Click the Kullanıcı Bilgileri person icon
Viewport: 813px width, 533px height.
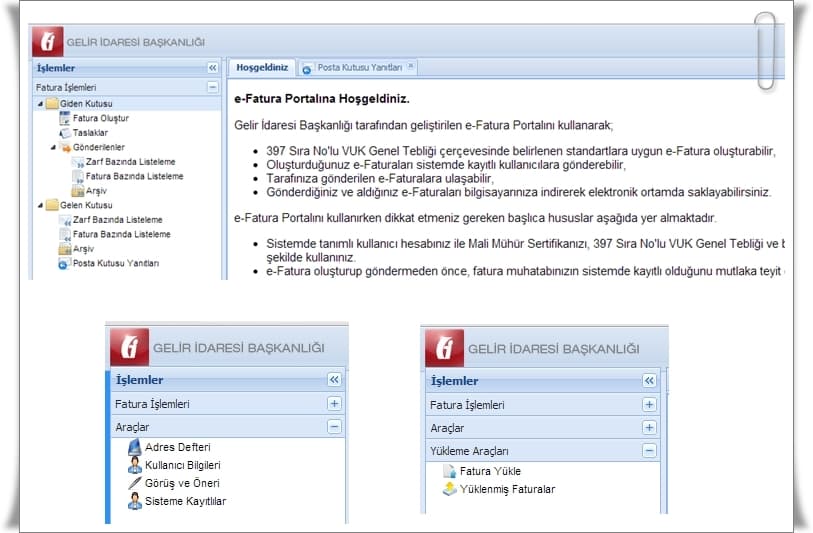[x=135, y=465]
